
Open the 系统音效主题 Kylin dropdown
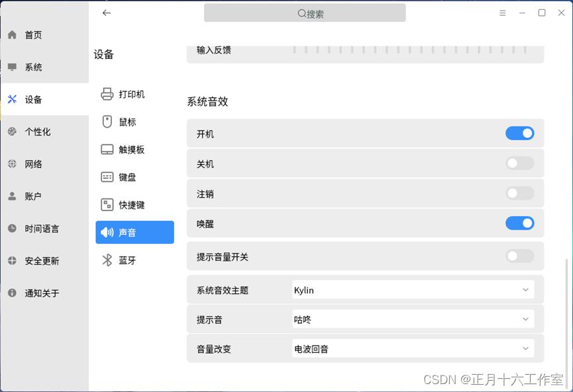tap(413, 290)
